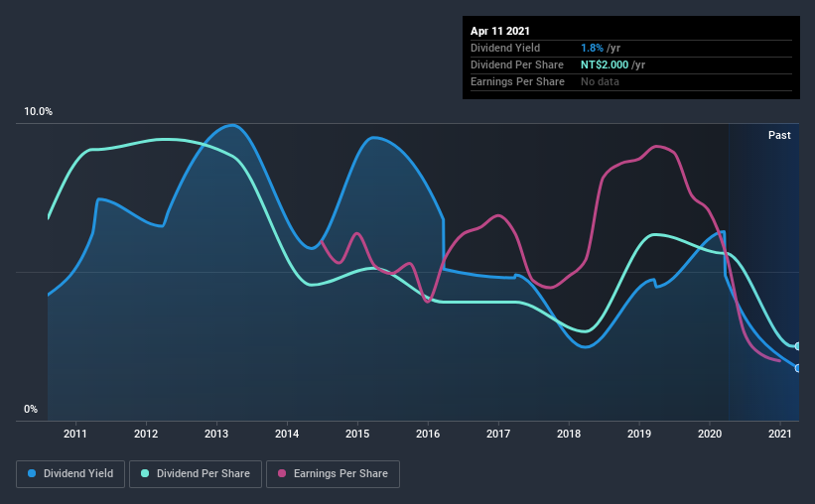The image size is (815, 504).
Task: Click the 2011 x-axis label
Action: (x=75, y=434)
